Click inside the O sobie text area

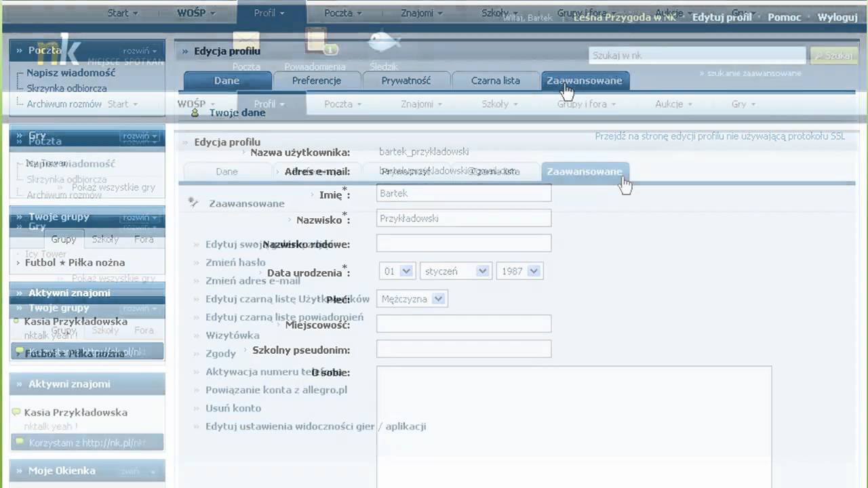[574, 427]
